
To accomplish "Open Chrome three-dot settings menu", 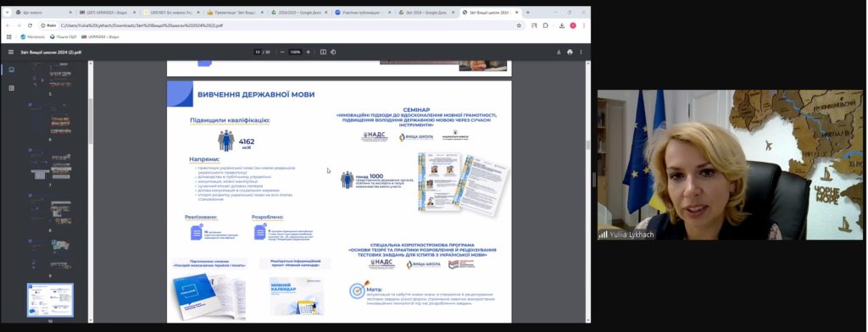I will tap(583, 25).
